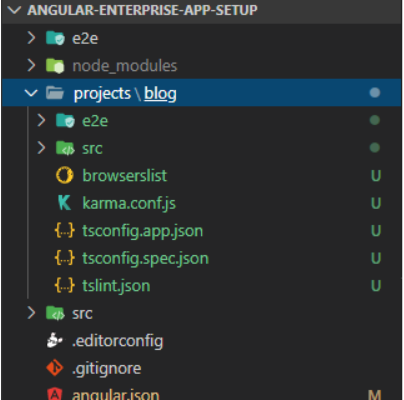Select the blog path segment label
The image size is (404, 400).
[160, 94]
